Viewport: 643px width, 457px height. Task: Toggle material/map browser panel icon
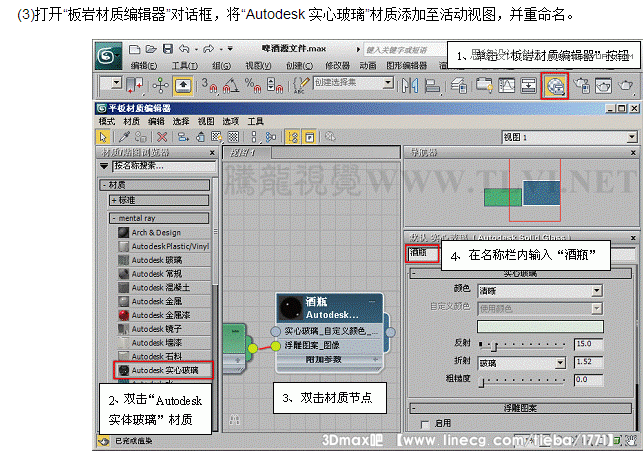[293, 137]
